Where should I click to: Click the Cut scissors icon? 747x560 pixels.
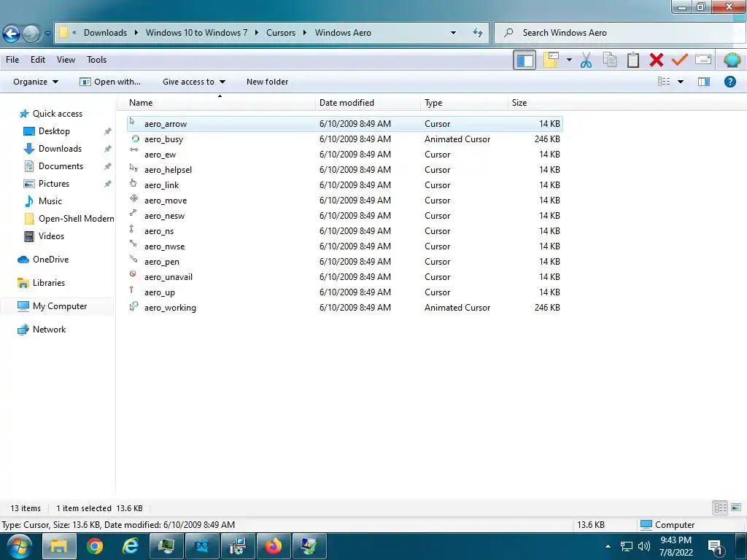click(586, 60)
